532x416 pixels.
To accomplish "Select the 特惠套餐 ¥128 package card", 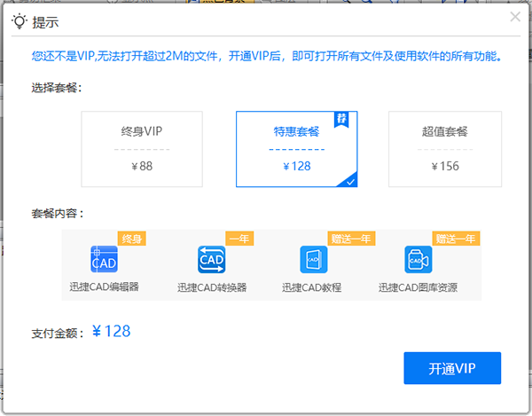I will 296,149.
